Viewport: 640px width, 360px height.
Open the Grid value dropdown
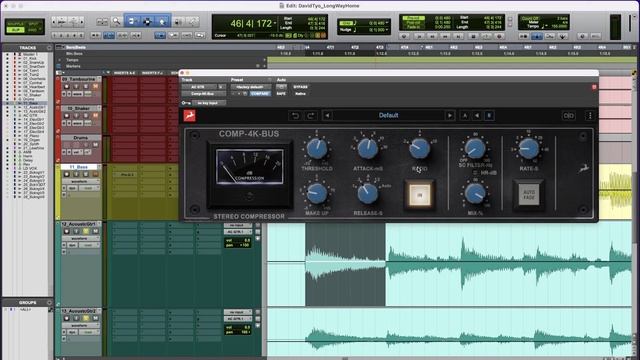387,23
